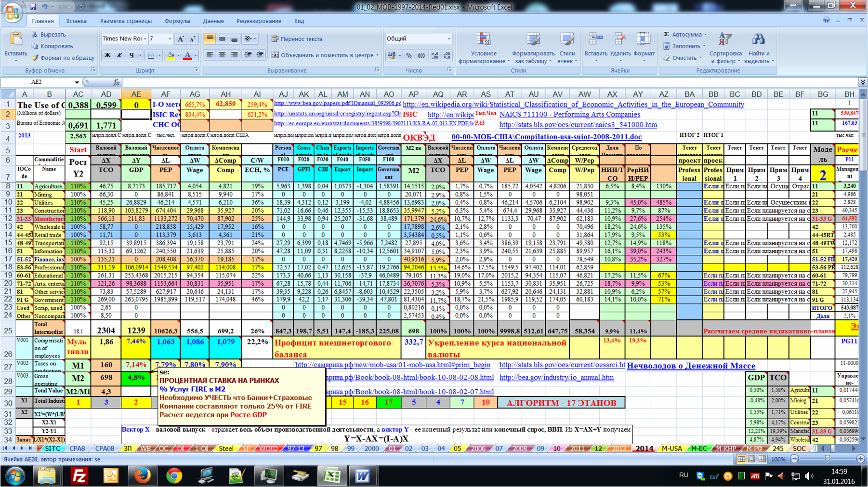
Task: Expand the number format dropdown (Общий)
Action: tap(449, 39)
